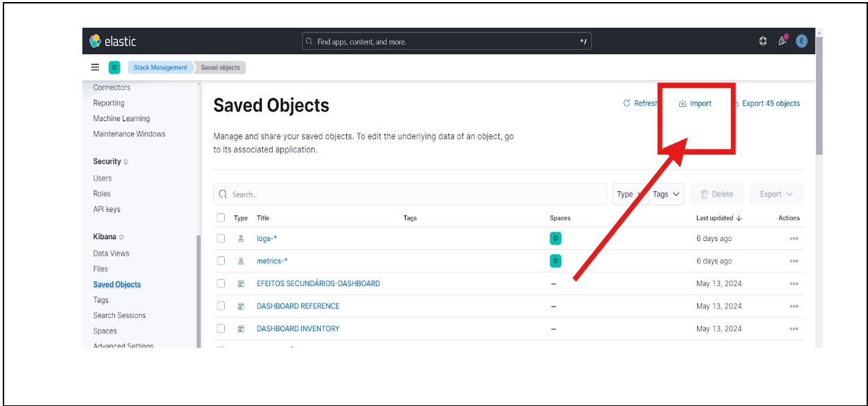Image resolution: width=868 pixels, height=406 pixels.
Task: Toggle the select-all checkbox in table header
Action: coord(221,218)
